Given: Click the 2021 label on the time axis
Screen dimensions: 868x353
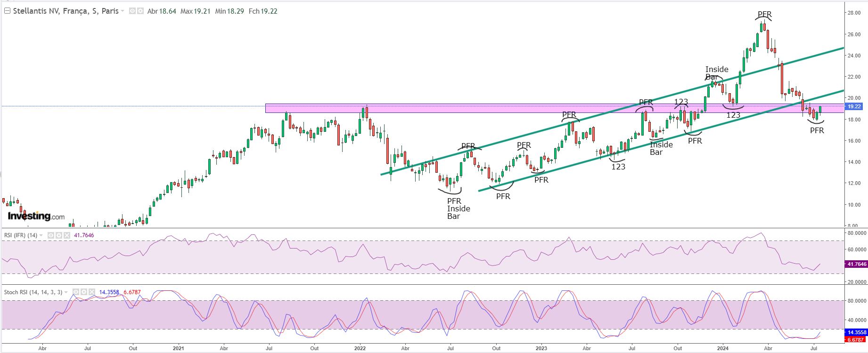Looking at the screenshot, I should coord(178,348).
